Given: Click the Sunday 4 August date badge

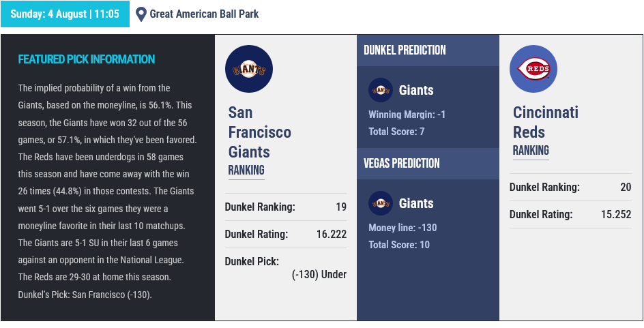Looking at the screenshot, I should point(65,14).
